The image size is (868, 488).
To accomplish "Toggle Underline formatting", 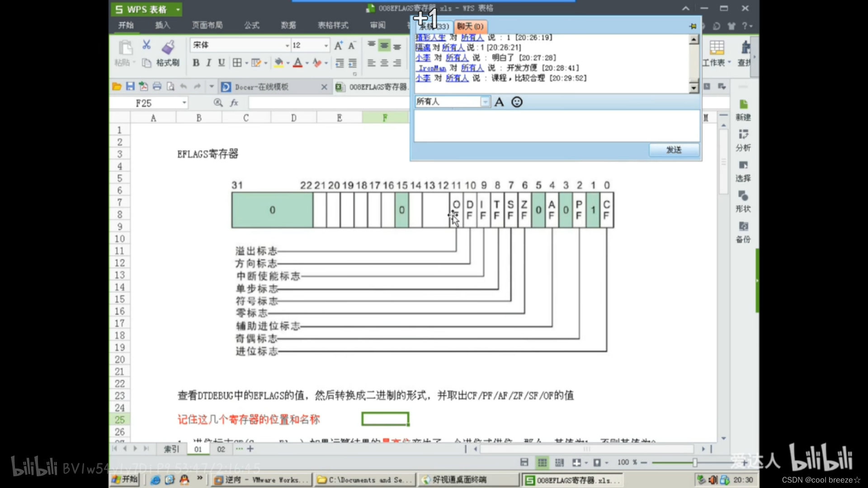I will [x=222, y=63].
